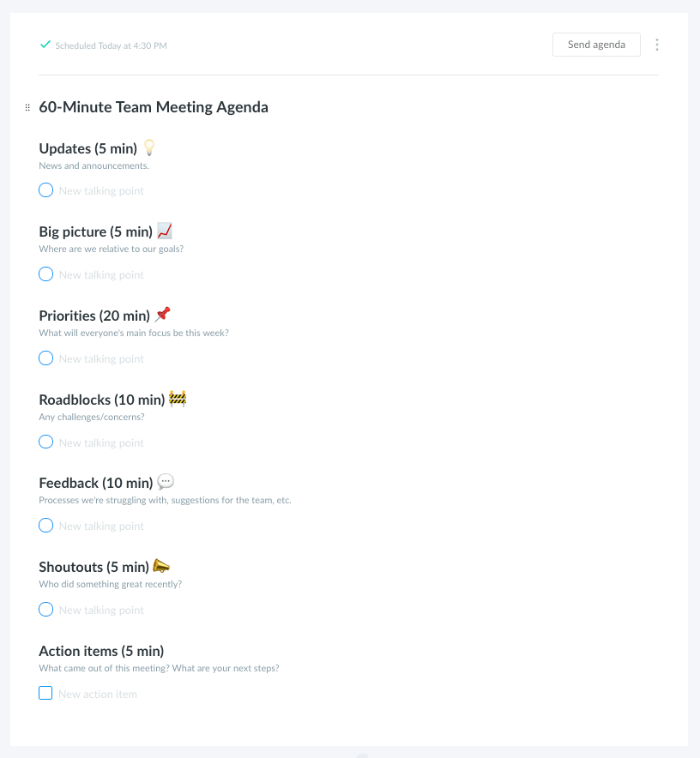700x758 pixels.
Task: Click the lightbulb emoji next to Updates
Action: point(149,147)
